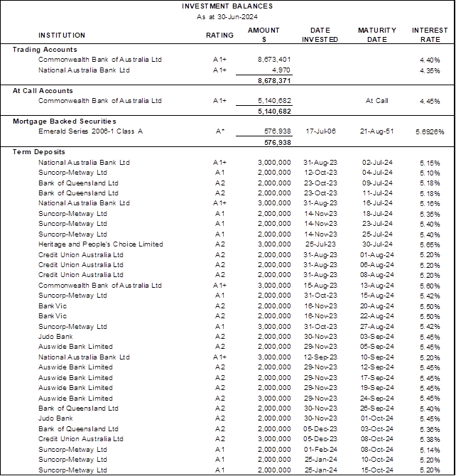The height and width of the screenshot is (476, 456).
Task: Click the maturity date 10-Oct-24
Action: click(377, 460)
